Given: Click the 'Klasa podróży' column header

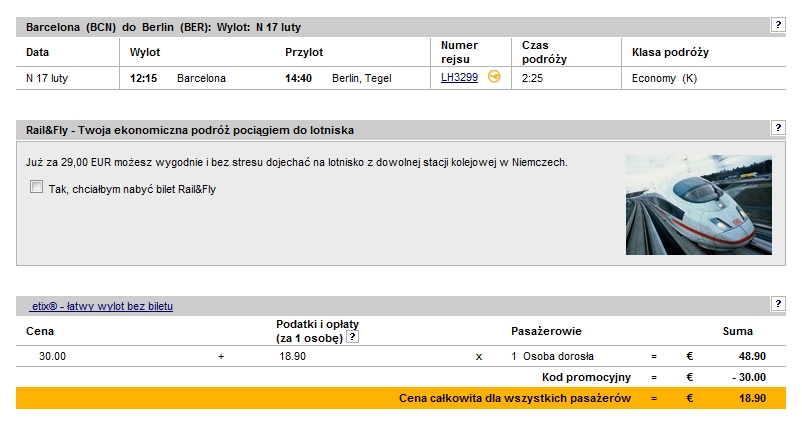Looking at the screenshot, I should click(670, 52).
